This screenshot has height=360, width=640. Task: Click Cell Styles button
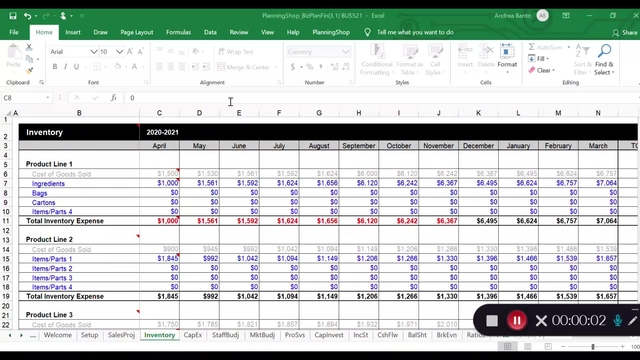point(435,59)
